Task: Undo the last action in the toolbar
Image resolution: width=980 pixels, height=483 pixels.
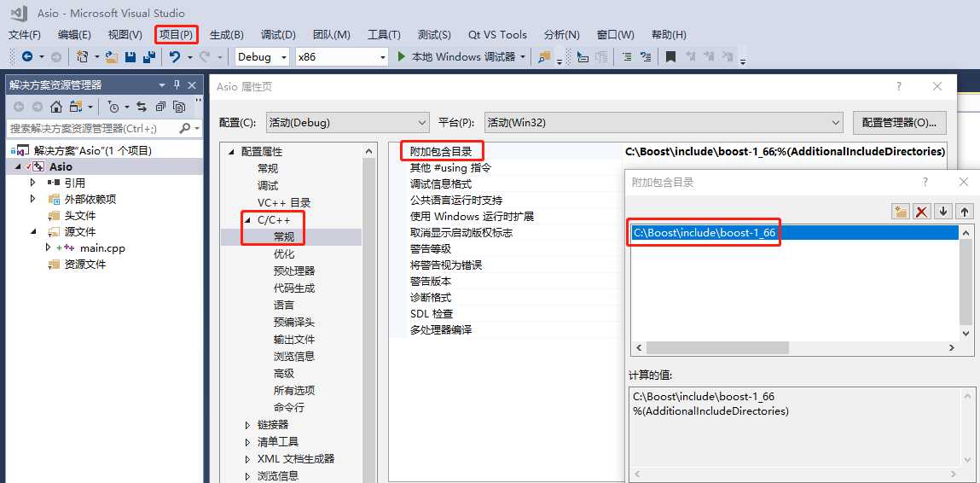Action: [174, 57]
